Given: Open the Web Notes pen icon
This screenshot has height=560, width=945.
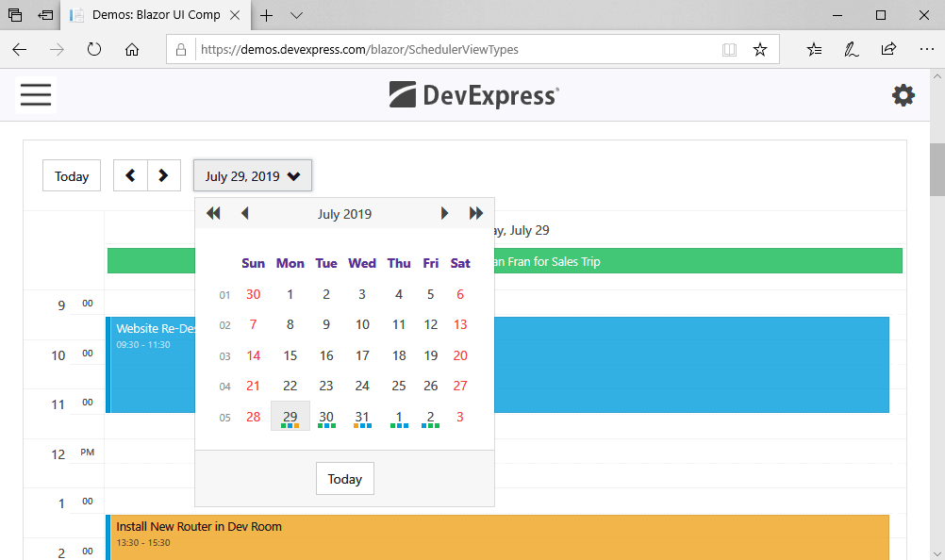Looking at the screenshot, I should pos(851,48).
